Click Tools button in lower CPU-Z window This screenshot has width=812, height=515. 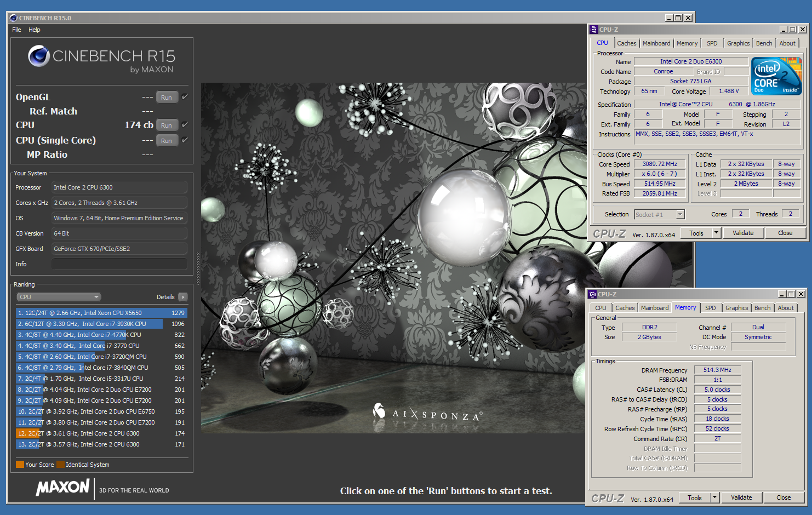pyautogui.click(x=695, y=497)
